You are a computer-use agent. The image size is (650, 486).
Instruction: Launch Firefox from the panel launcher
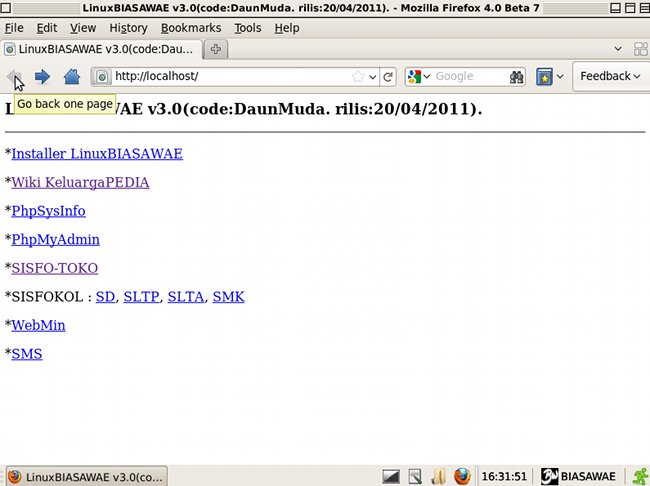(462, 476)
